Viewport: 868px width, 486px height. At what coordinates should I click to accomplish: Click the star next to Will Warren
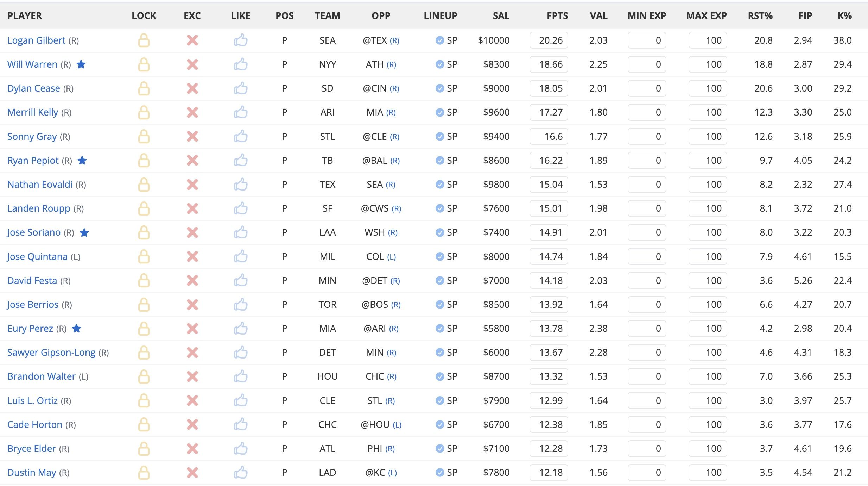coord(81,64)
